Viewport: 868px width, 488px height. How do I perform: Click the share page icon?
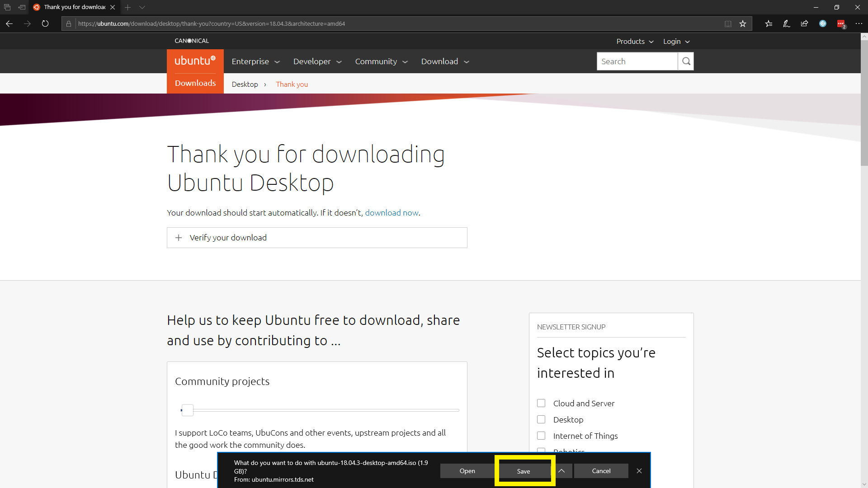click(805, 24)
